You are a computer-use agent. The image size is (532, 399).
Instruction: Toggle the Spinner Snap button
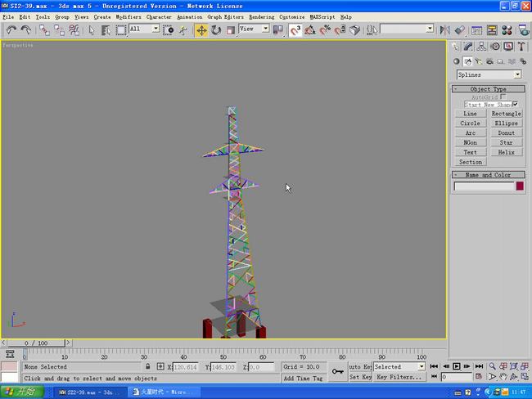click(x=340, y=30)
